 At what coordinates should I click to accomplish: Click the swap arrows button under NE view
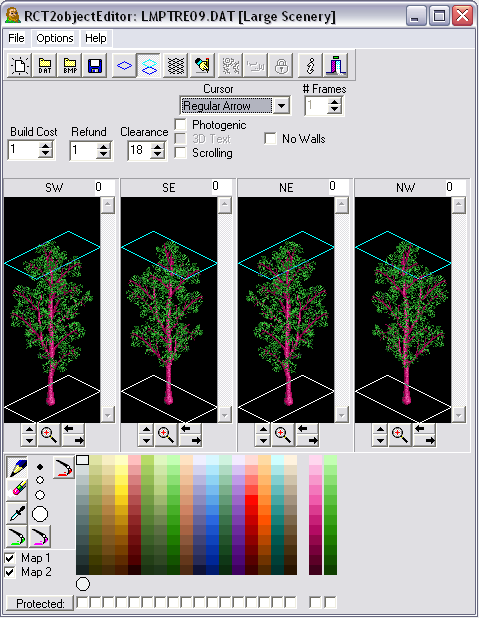click(x=308, y=435)
